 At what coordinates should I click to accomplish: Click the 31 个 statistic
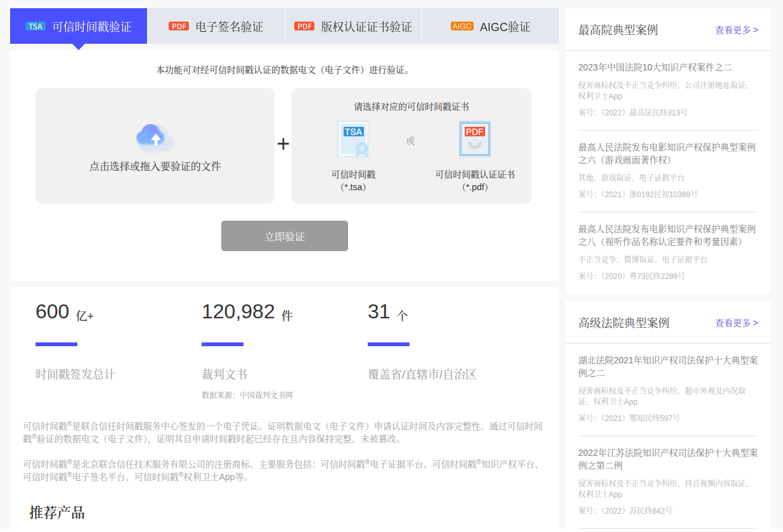click(388, 313)
